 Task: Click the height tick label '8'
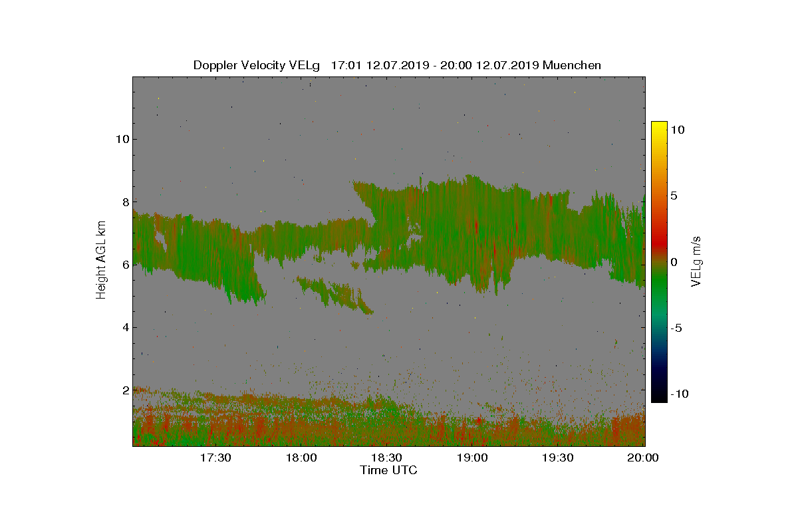(125, 201)
